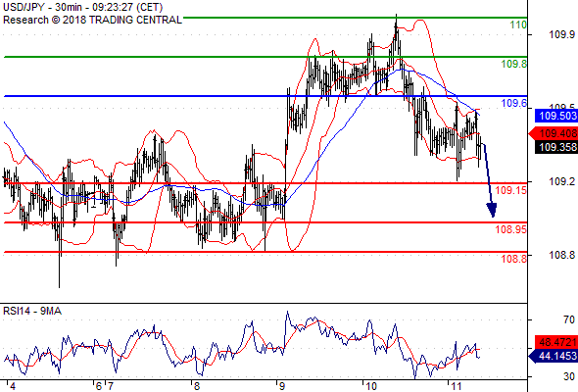The height and width of the screenshot is (392, 578).
Task: Click the USD/JPY 30min chart title
Action: [x=83, y=7]
